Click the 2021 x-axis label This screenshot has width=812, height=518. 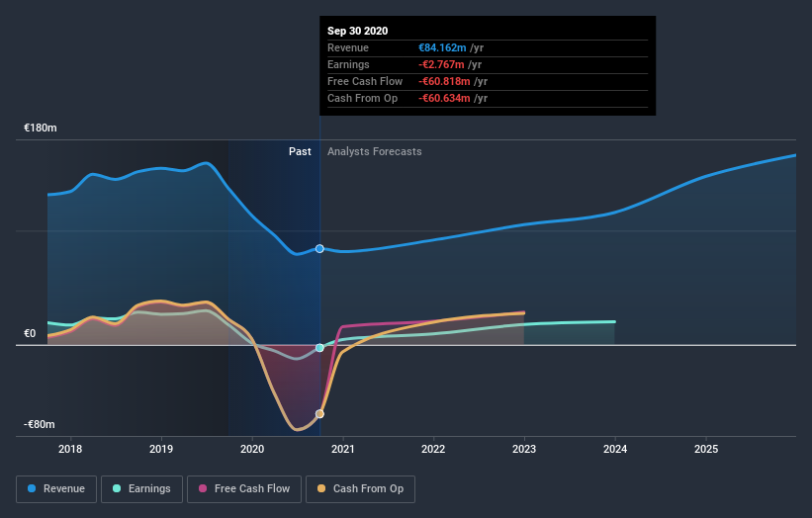(x=343, y=449)
